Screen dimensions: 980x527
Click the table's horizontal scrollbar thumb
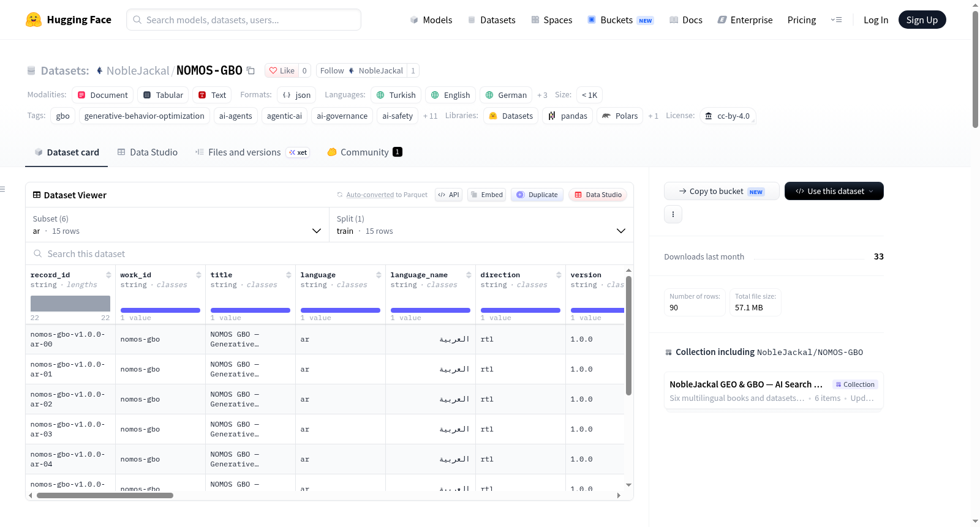pos(105,495)
